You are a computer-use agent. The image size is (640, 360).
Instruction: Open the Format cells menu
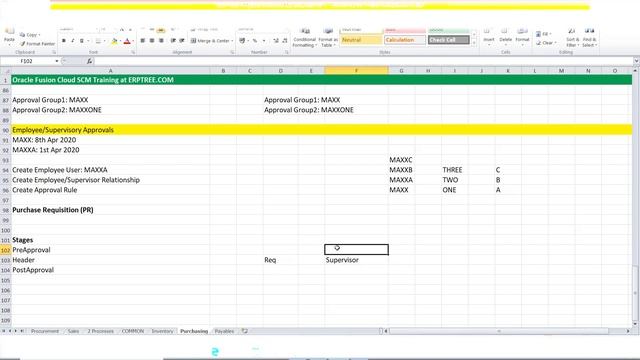coord(522,38)
